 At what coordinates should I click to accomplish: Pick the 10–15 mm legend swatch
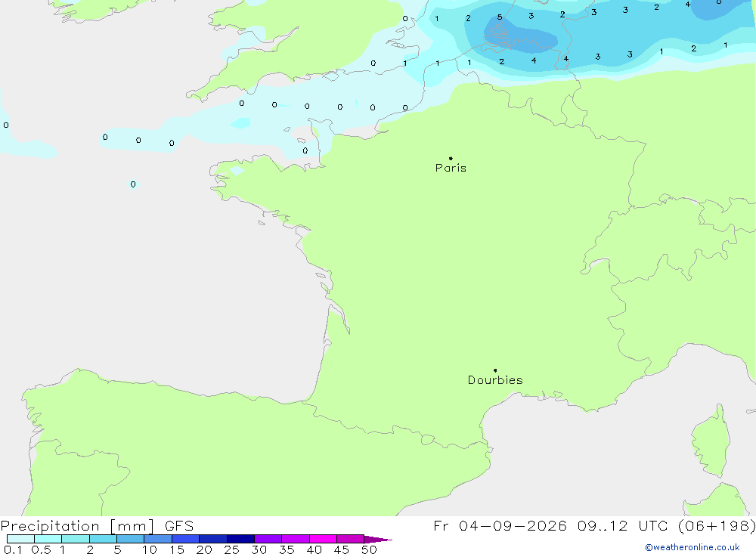coord(158,539)
